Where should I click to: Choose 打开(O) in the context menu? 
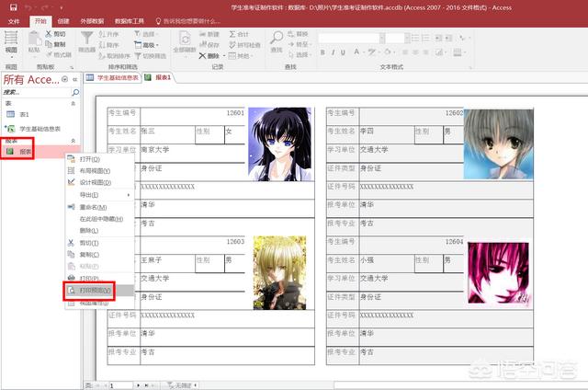tap(100, 159)
